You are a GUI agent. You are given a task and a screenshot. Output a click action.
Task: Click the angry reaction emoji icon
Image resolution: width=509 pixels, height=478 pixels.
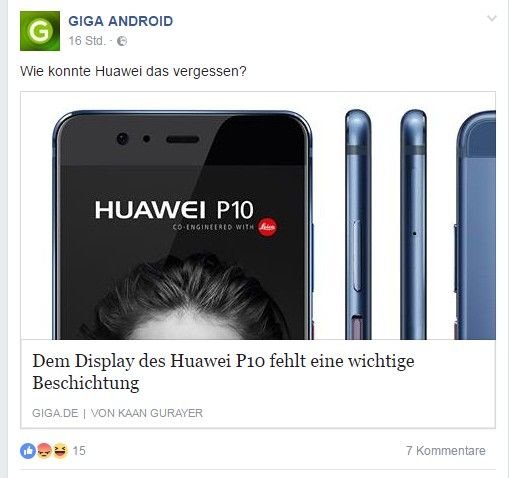[44, 451]
